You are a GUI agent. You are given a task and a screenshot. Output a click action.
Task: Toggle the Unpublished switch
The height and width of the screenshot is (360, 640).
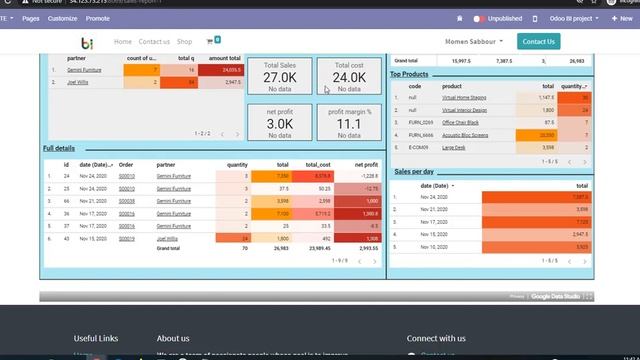point(478,19)
